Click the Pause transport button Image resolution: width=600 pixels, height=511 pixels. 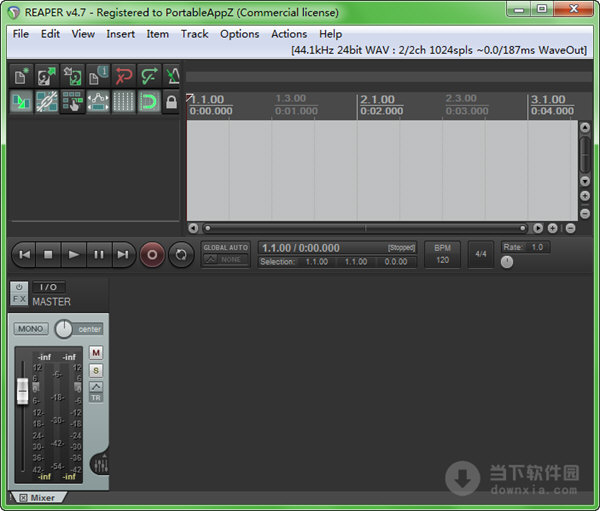[x=99, y=255]
